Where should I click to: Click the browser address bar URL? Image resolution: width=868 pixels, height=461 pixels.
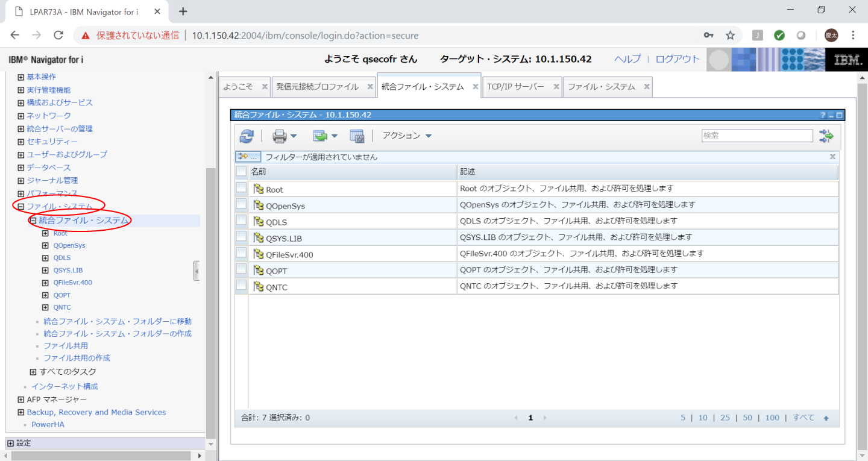click(305, 36)
